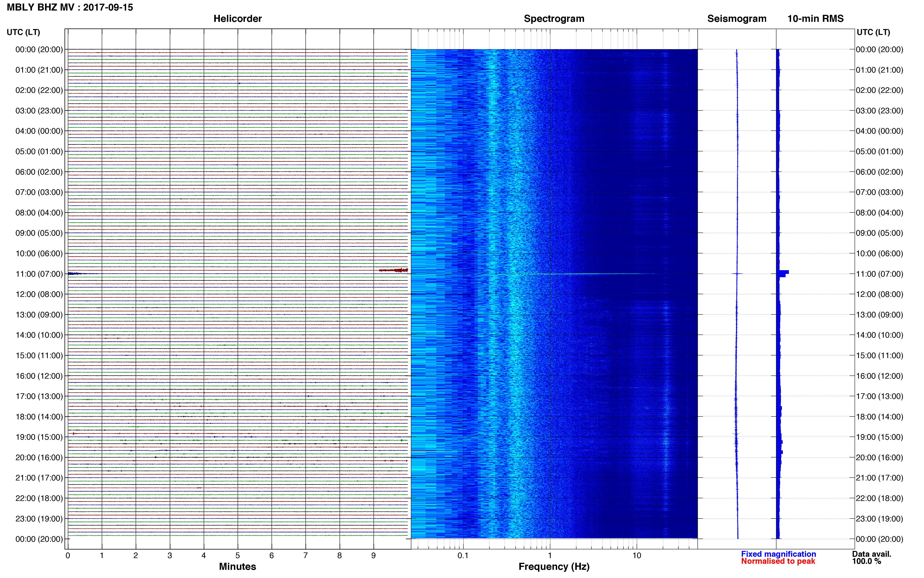Click the "UTC (LT)" label above the helicorder time axis
The width and height of the screenshot is (924, 578).
(23, 32)
